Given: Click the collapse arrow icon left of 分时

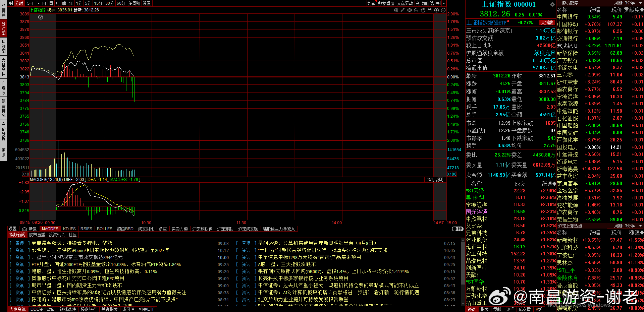Looking at the screenshot, I should (x=11, y=3).
